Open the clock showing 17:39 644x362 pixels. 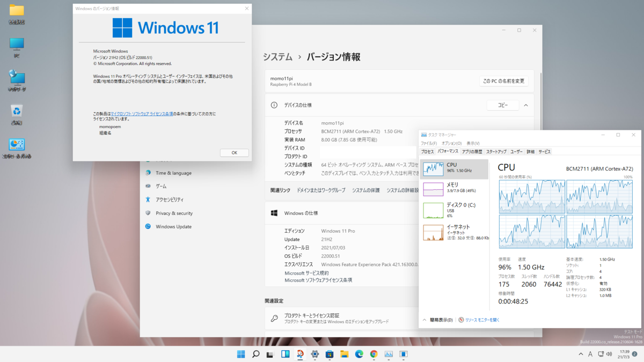624,354
